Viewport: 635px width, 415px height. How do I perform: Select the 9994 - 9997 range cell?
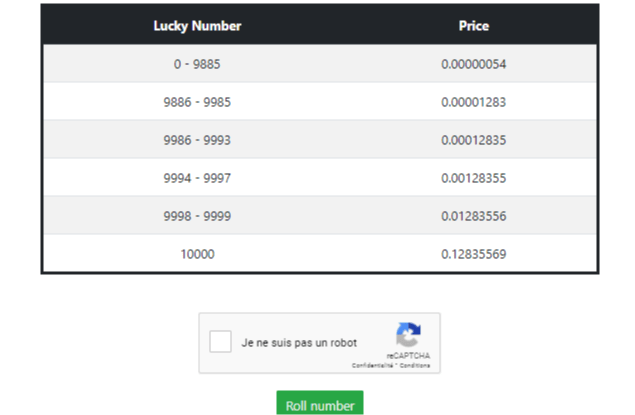pyautogui.click(x=197, y=178)
